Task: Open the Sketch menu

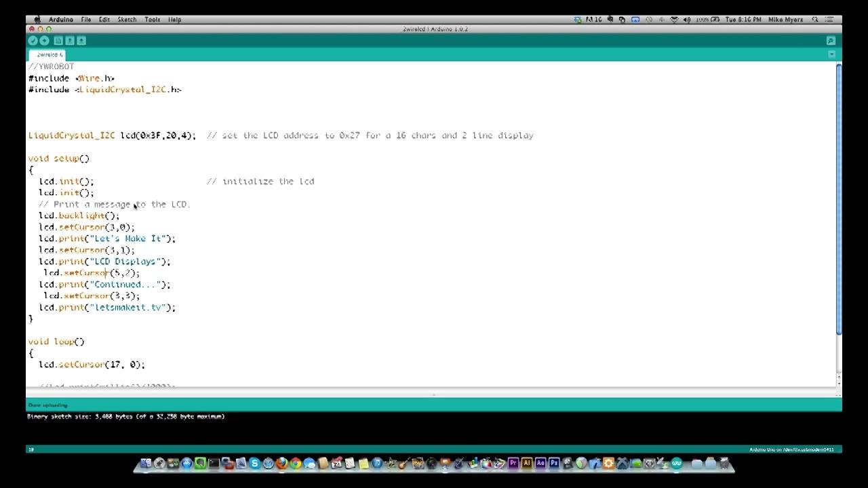Action: pos(126,19)
